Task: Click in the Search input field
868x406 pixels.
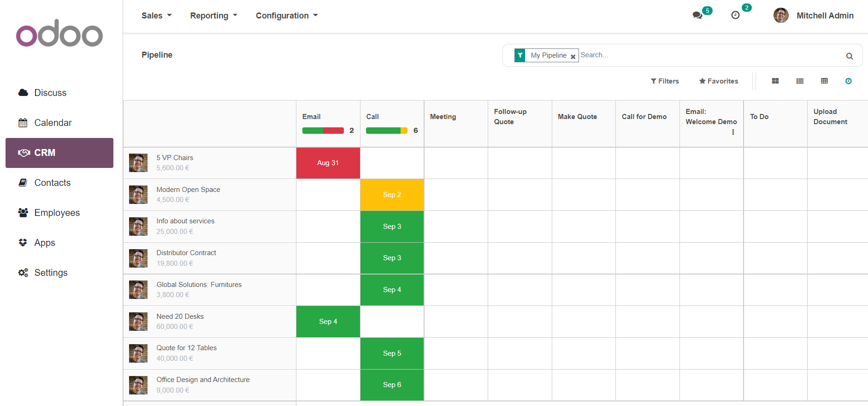Action: (710, 55)
